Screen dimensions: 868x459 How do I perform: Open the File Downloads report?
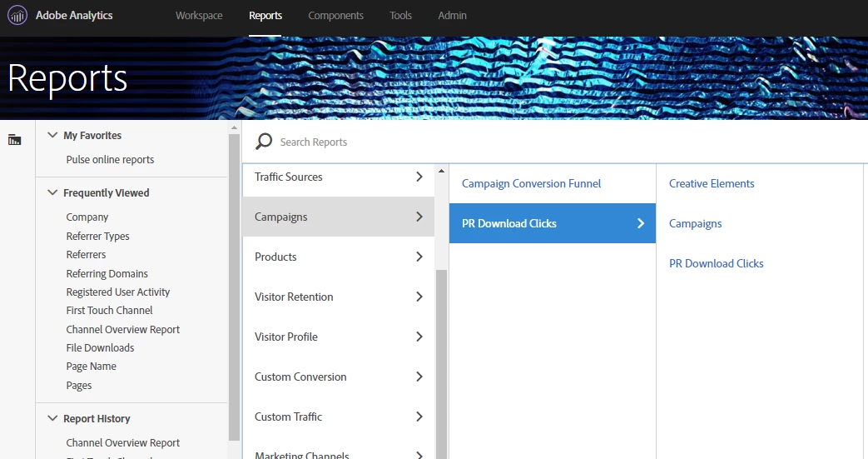(x=100, y=347)
